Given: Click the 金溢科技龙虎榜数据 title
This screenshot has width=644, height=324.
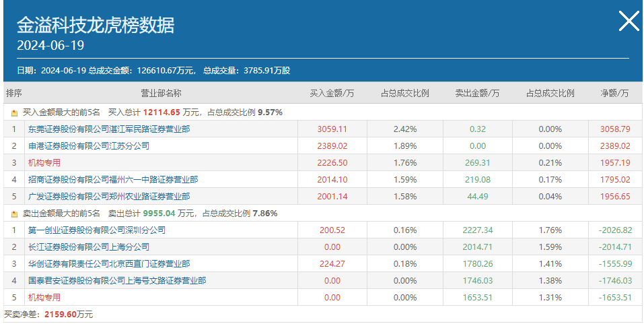Looking at the screenshot, I should tap(96, 25).
